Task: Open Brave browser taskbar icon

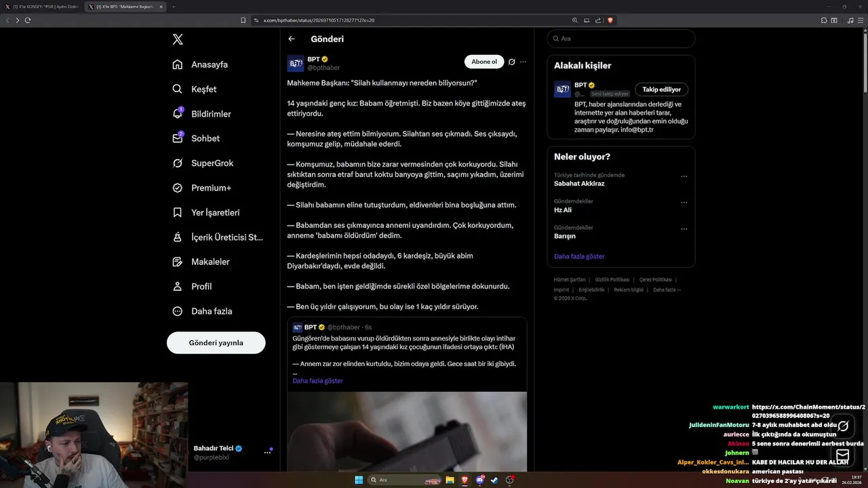Action: 465,480
